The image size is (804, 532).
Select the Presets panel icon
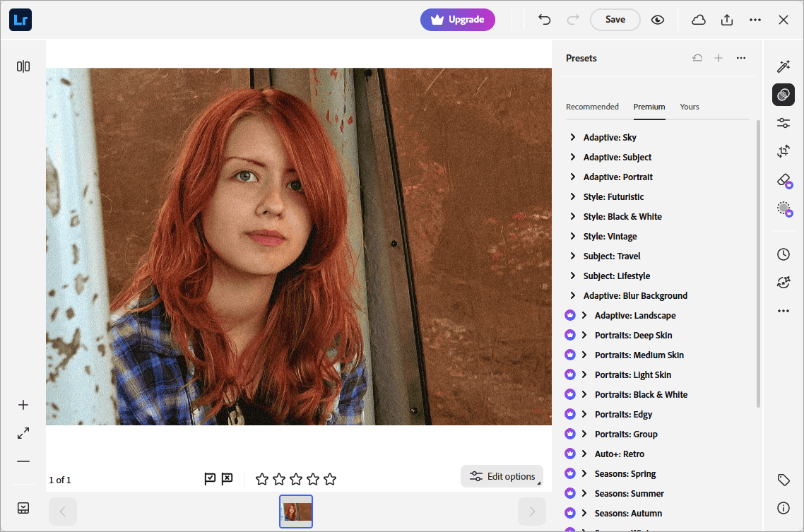click(x=783, y=95)
